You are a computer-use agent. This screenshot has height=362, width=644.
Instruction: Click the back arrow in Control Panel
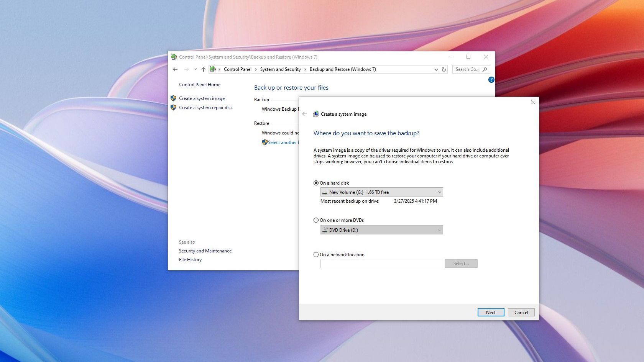(x=175, y=69)
